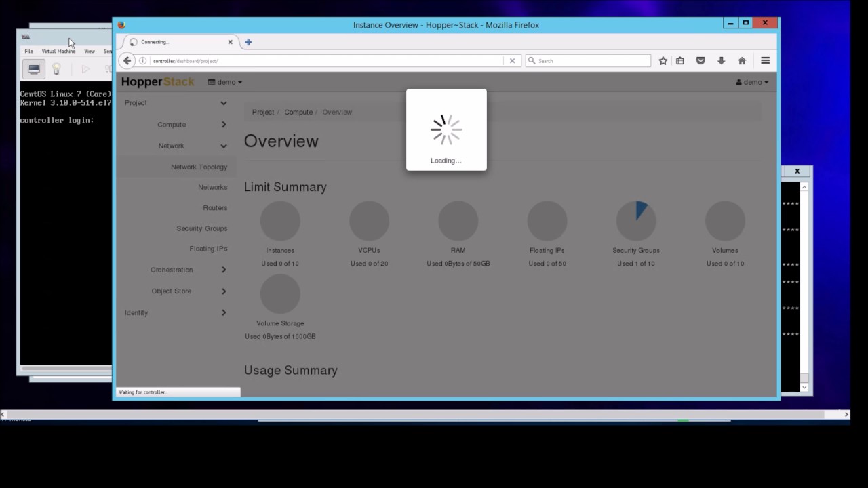The width and height of the screenshot is (868, 488).
Task: Stop loading the page with X button
Action: 512,60
